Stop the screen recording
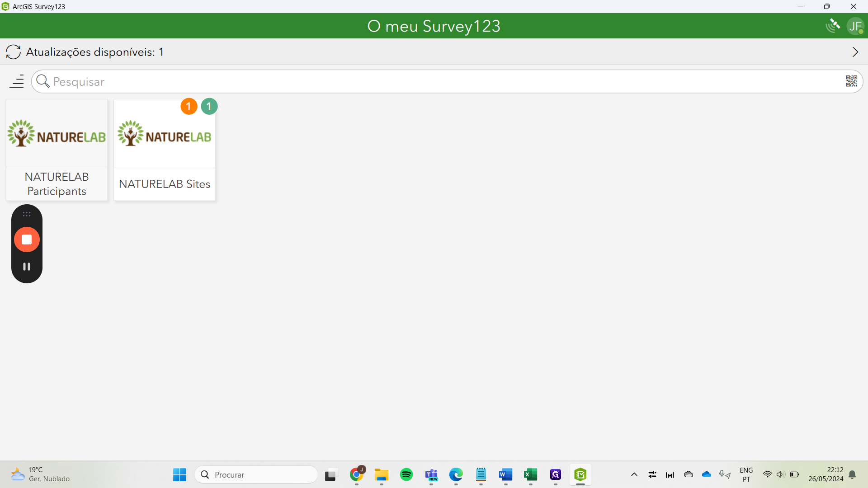The height and width of the screenshot is (488, 868). (27, 239)
